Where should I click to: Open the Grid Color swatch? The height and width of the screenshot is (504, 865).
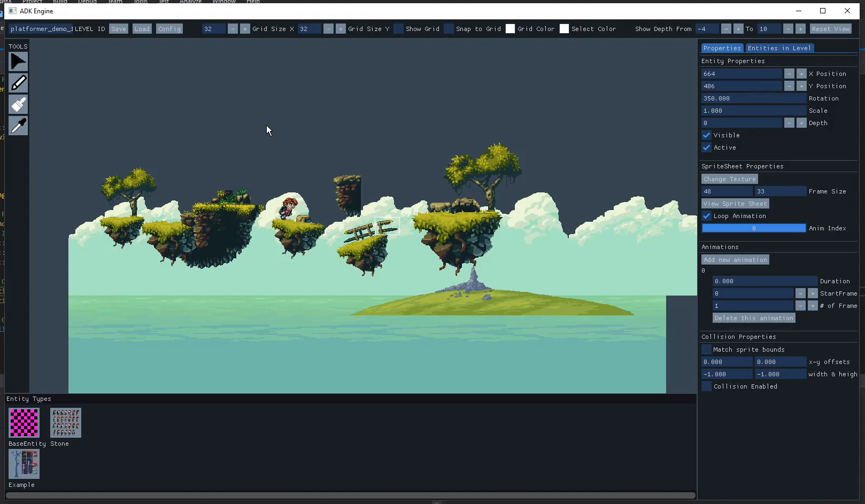point(510,29)
